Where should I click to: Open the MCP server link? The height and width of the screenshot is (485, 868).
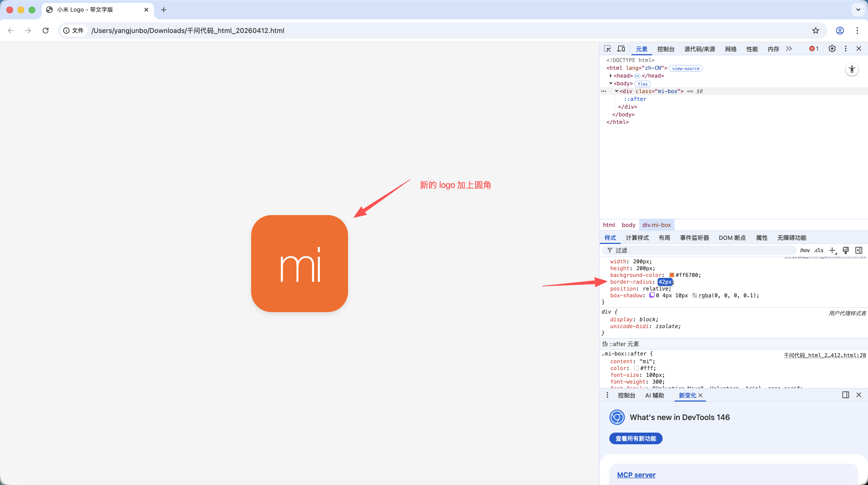click(636, 475)
